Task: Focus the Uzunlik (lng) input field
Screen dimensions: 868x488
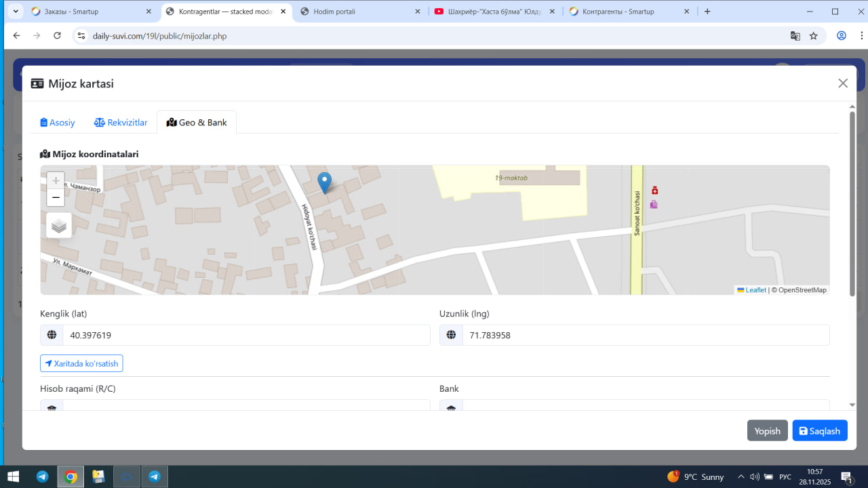Action: point(646,335)
